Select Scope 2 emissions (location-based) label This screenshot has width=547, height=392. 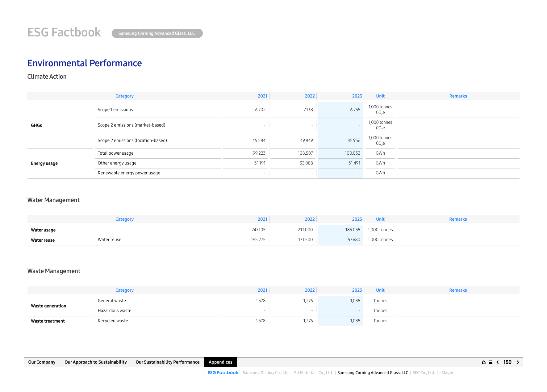click(132, 140)
